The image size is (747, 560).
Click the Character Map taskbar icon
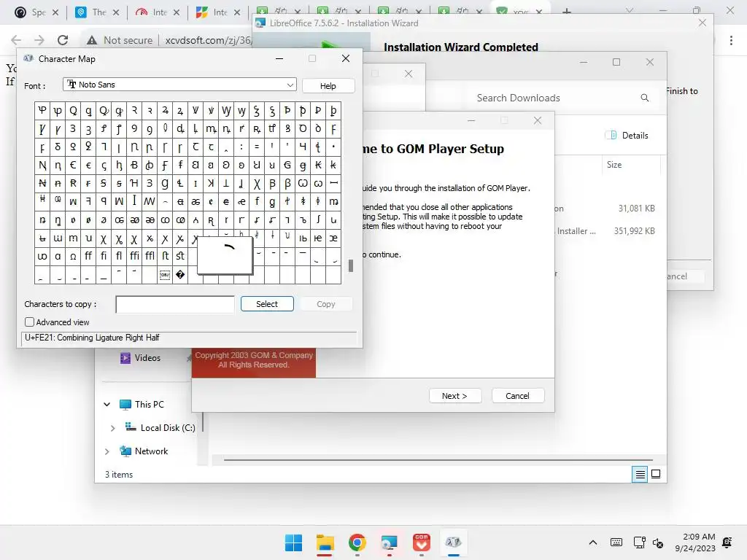[453, 542]
